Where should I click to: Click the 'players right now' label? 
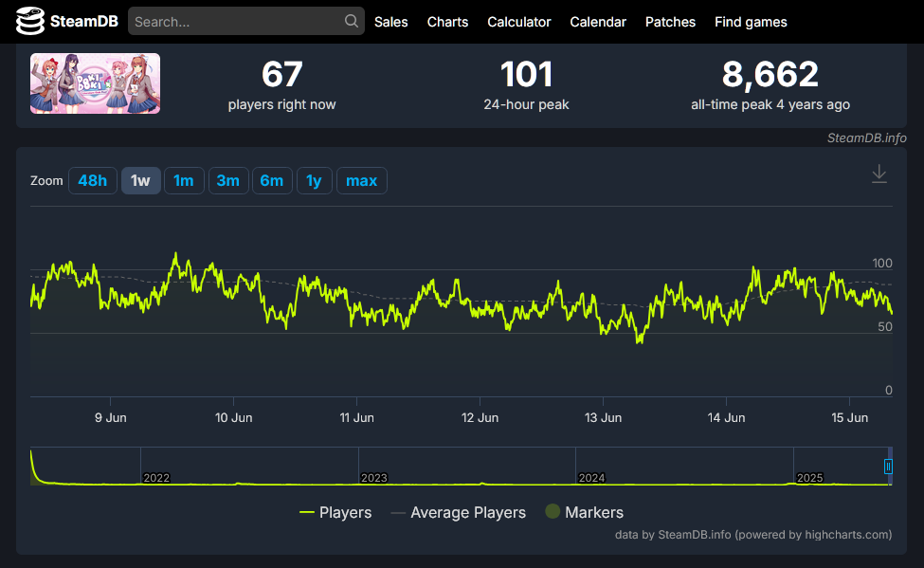(x=281, y=104)
